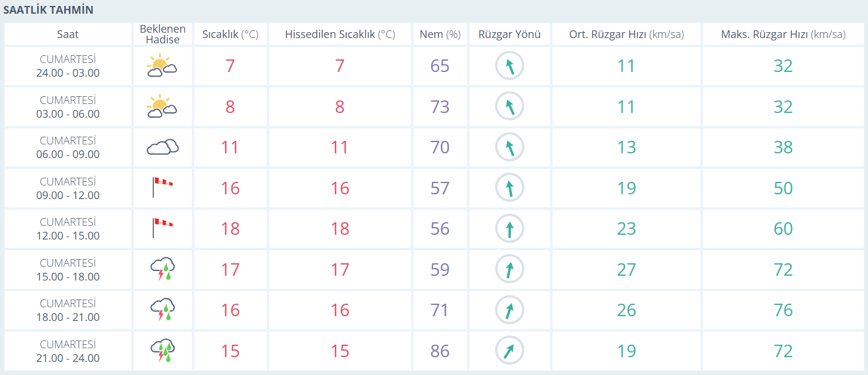Select the cloudy icon for 06.00 - 09.00
The height and width of the screenshot is (375, 868).
coord(162,147)
